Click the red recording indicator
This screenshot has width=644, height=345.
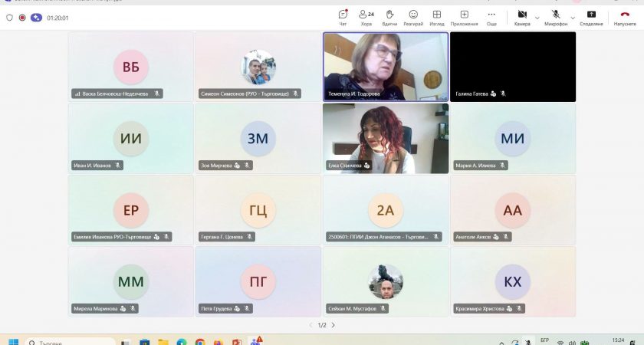[22, 18]
